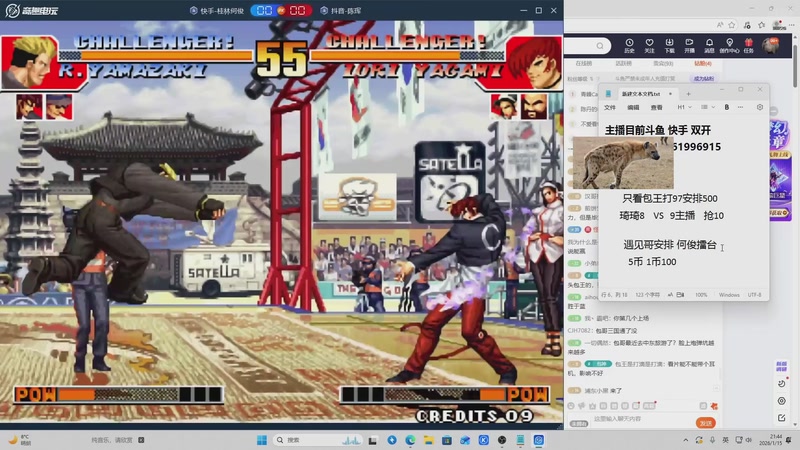Click the taskbar 搜索 search box

pos(317,440)
